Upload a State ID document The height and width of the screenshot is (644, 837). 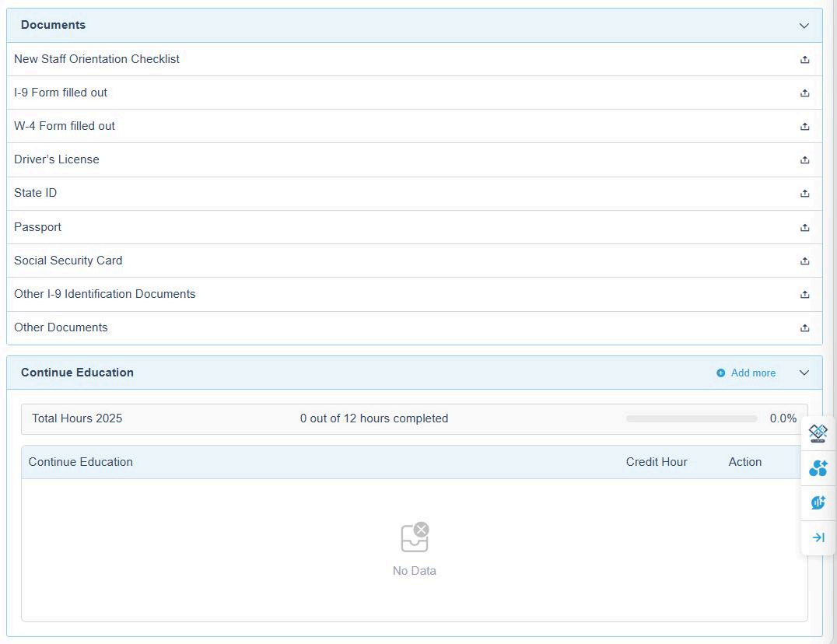804,194
